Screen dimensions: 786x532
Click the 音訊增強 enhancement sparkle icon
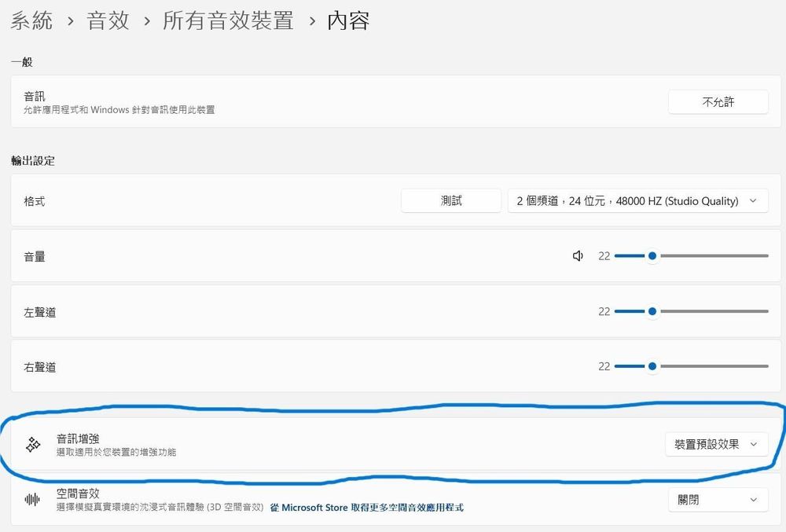click(x=31, y=443)
